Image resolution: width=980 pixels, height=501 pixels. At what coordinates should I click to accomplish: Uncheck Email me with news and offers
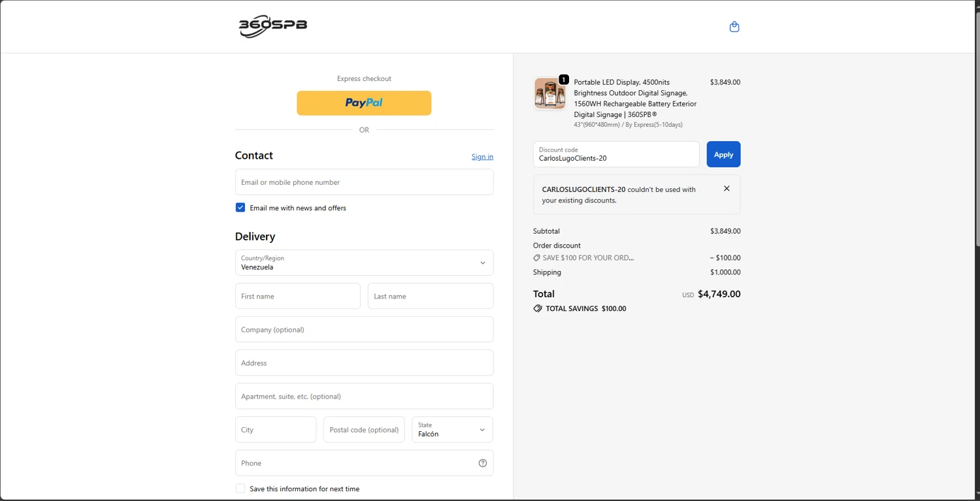[240, 208]
